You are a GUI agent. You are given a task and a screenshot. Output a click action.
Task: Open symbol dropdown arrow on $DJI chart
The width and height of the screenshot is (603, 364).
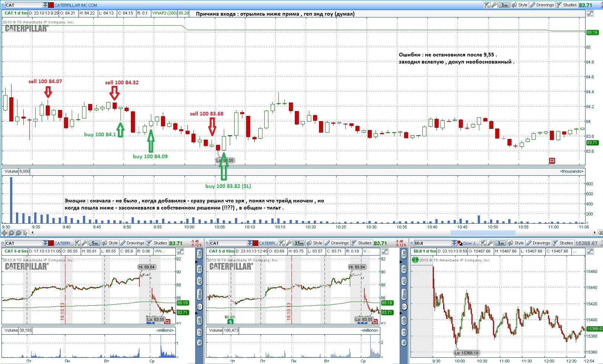point(454,243)
